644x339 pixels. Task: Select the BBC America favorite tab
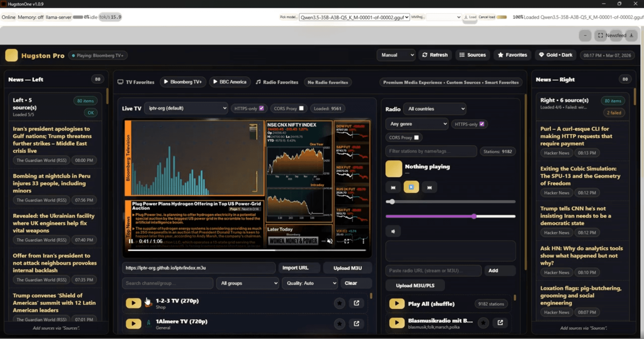coord(230,82)
